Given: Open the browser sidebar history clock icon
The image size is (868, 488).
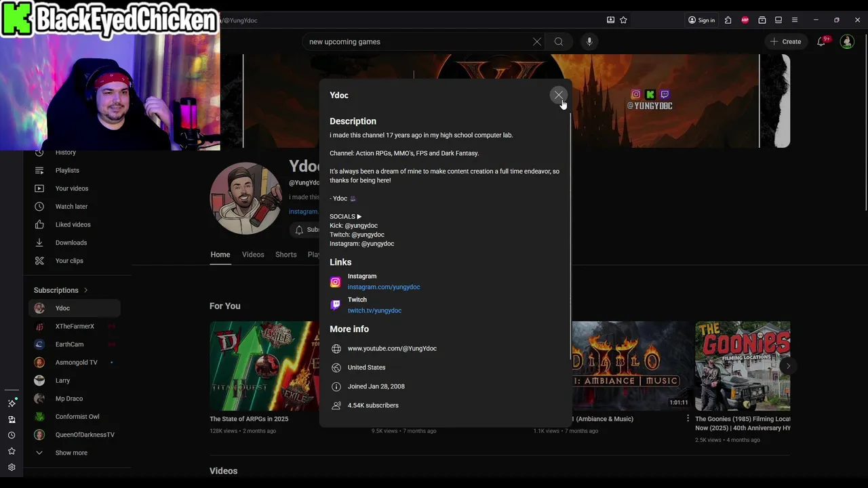Looking at the screenshot, I should point(12,435).
